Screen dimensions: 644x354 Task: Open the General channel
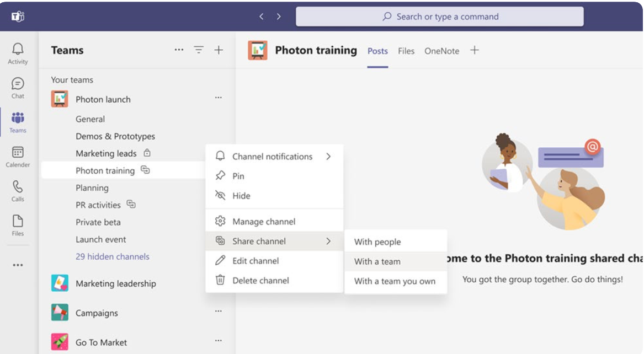point(91,119)
